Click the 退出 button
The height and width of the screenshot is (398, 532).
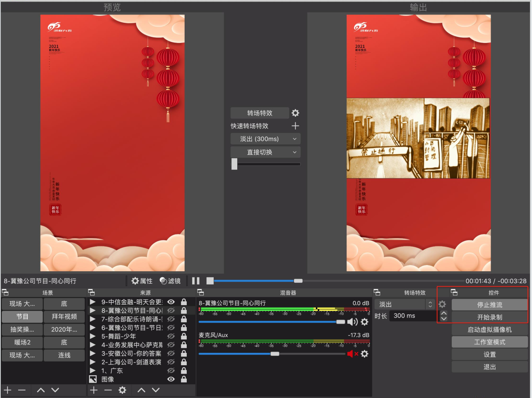pyautogui.click(x=490, y=367)
